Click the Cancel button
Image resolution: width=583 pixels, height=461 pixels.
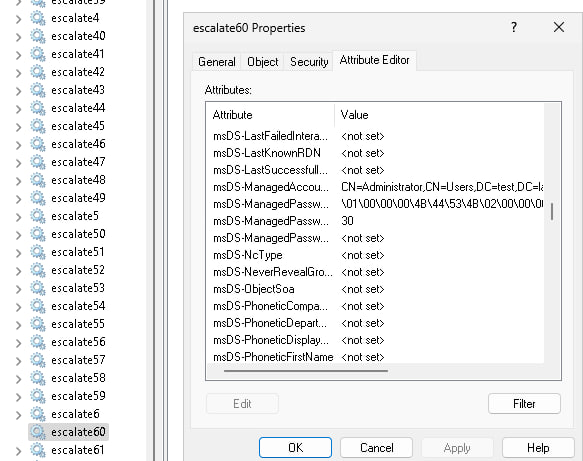[376, 448]
